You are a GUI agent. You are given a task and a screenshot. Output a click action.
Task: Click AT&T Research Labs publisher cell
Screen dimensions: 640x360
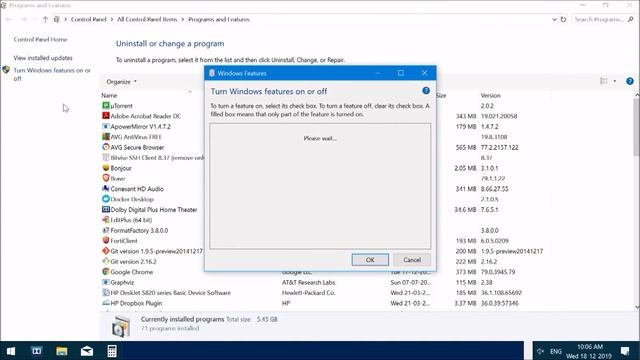(309, 282)
